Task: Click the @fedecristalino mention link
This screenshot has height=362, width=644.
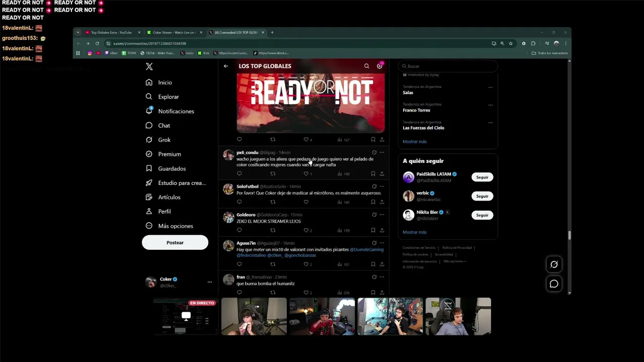Action: point(251,255)
